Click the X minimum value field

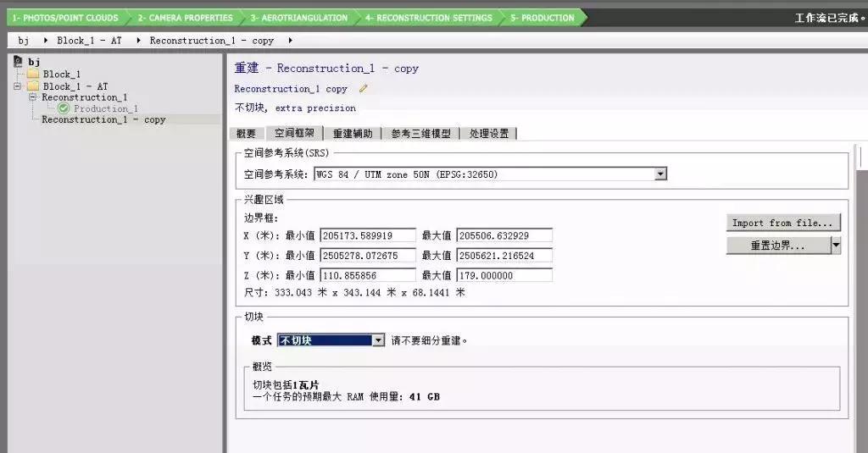(368, 235)
